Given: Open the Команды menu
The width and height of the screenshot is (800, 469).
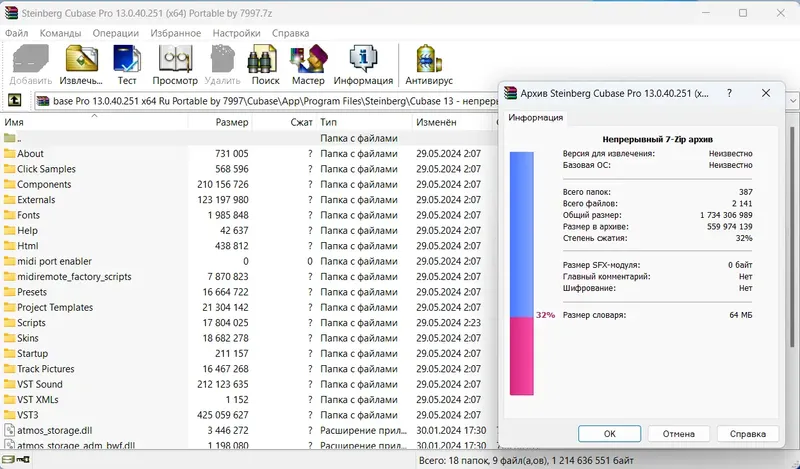Looking at the screenshot, I should (60, 33).
